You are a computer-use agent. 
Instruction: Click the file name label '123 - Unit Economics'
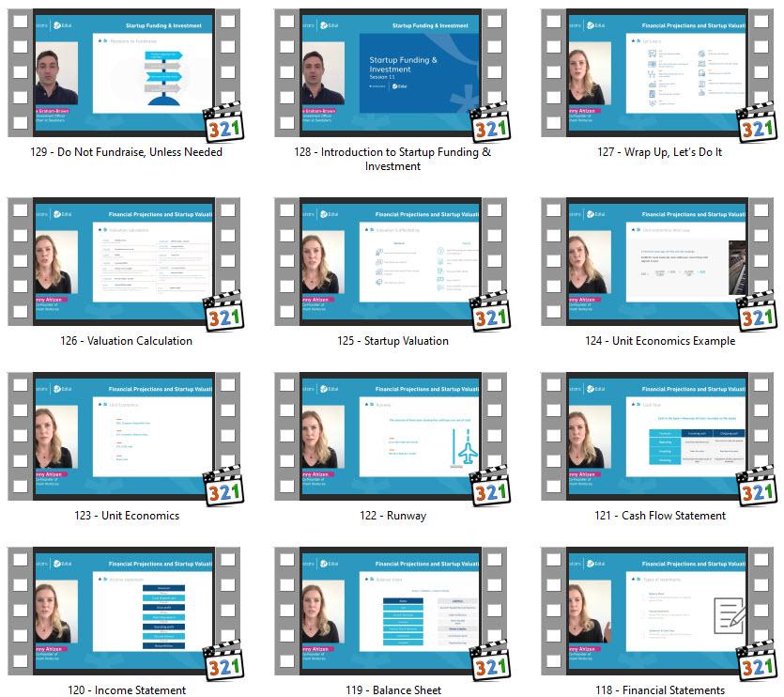coord(127,516)
